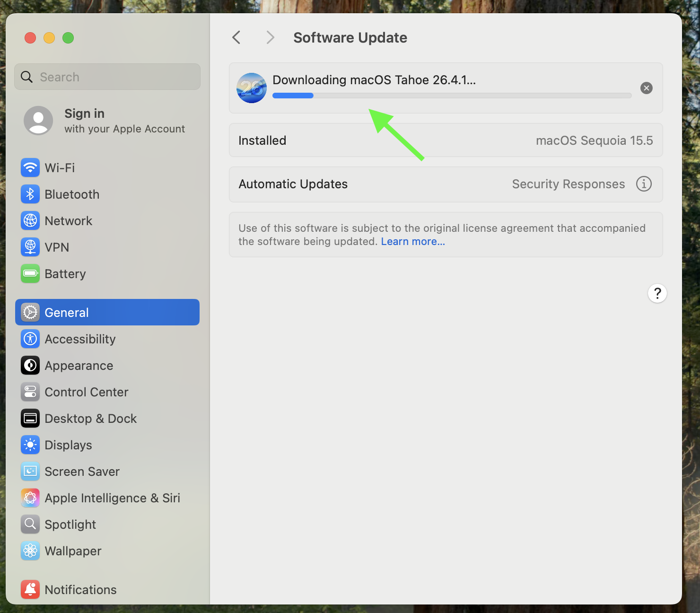Click the Bluetooth label text
This screenshot has width=700, height=613.
coord(72,194)
